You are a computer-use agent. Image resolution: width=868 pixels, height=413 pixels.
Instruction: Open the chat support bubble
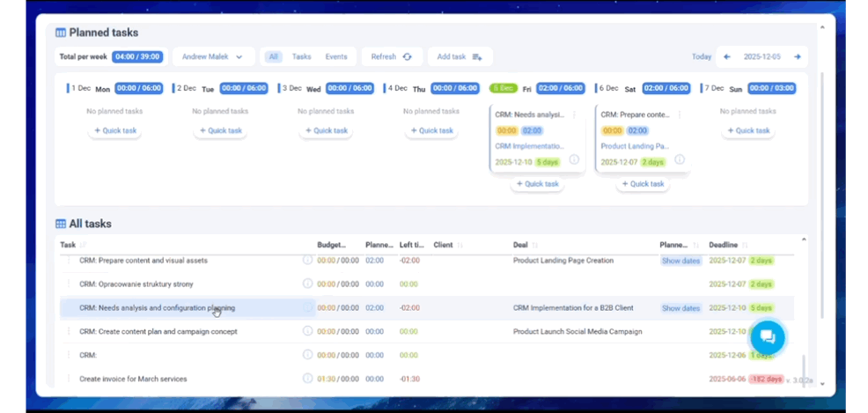click(766, 337)
